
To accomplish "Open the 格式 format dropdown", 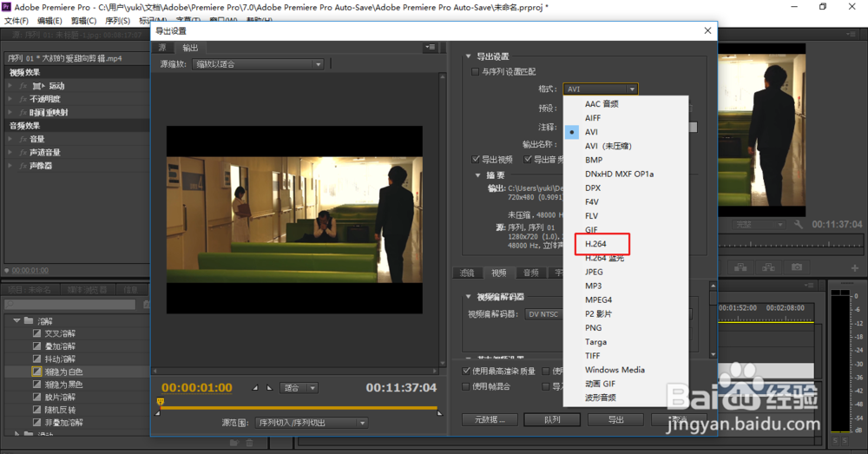I will [601, 89].
